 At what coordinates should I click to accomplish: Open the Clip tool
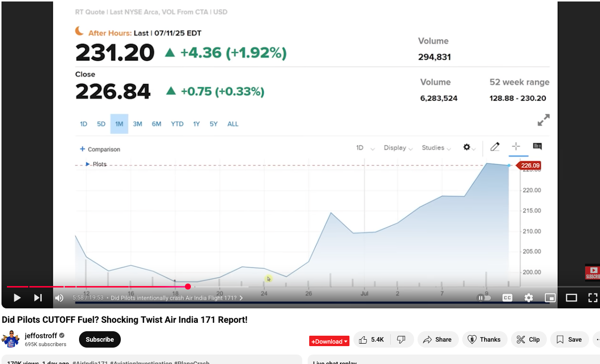tap(528, 340)
